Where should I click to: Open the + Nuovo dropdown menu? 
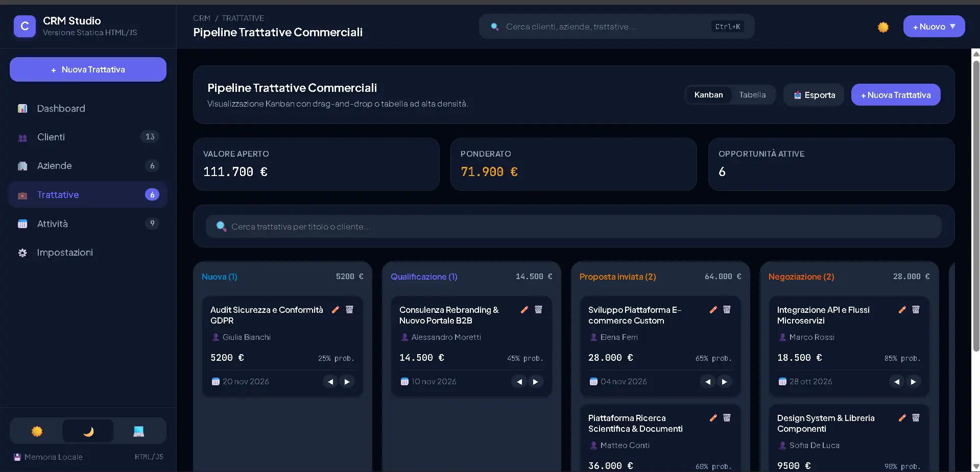pos(934,27)
